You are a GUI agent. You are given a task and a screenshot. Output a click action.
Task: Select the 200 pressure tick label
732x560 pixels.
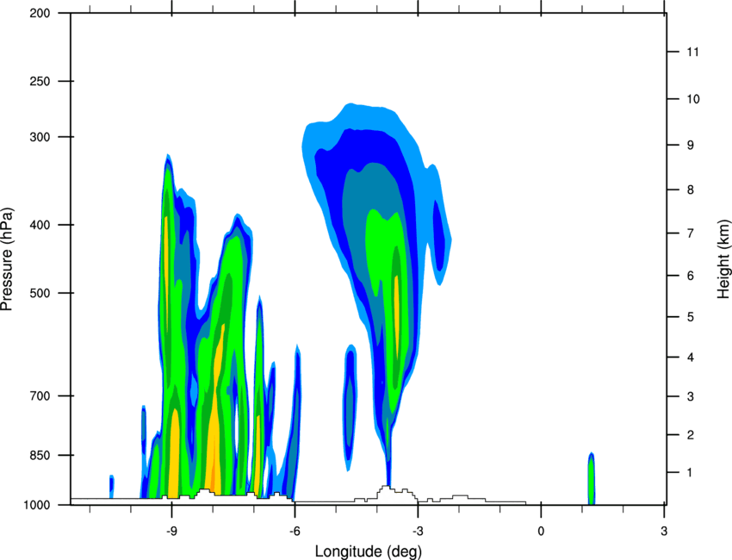[40, 13]
